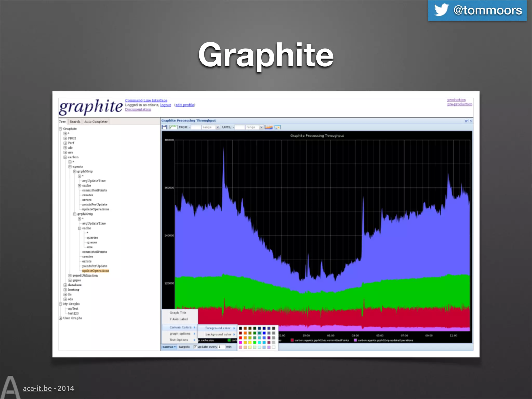
Task: Pick the pure yellow color swatch
Action: [250, 342]
